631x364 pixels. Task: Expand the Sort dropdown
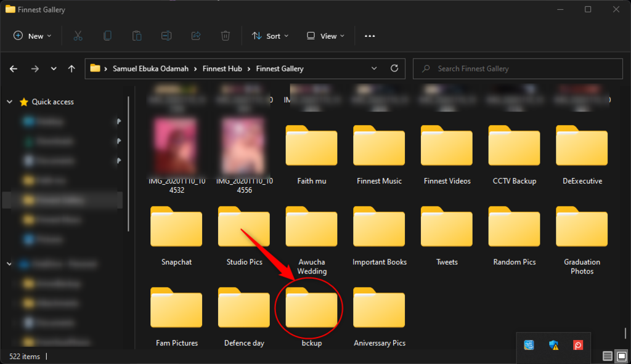269,36
